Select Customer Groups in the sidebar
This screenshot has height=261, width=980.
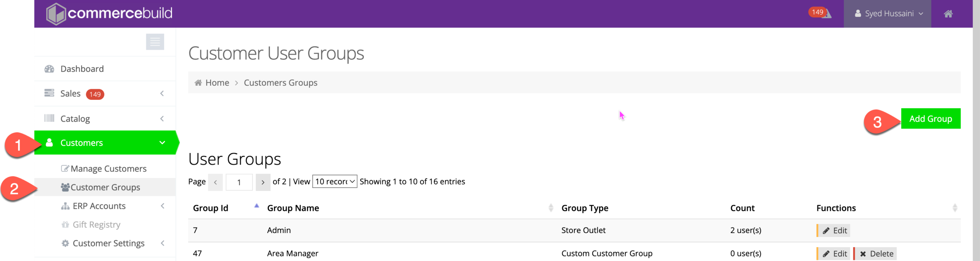click(105, 187)
